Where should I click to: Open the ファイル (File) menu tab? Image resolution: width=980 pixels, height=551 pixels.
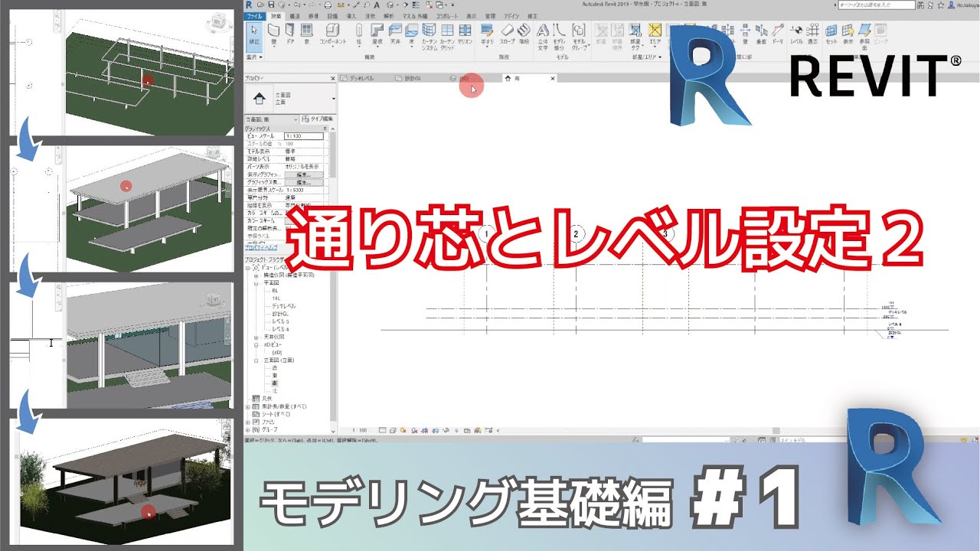(256, 15)
